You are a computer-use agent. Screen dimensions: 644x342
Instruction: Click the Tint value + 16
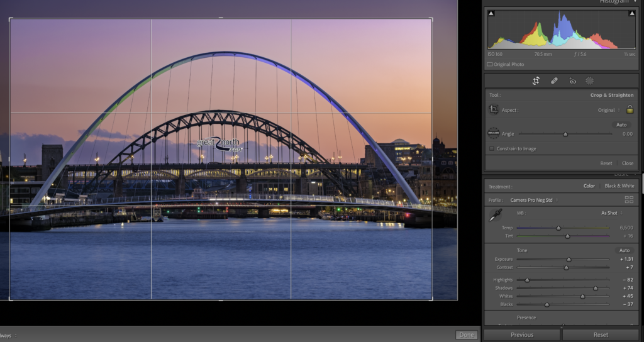pos(628,236)
